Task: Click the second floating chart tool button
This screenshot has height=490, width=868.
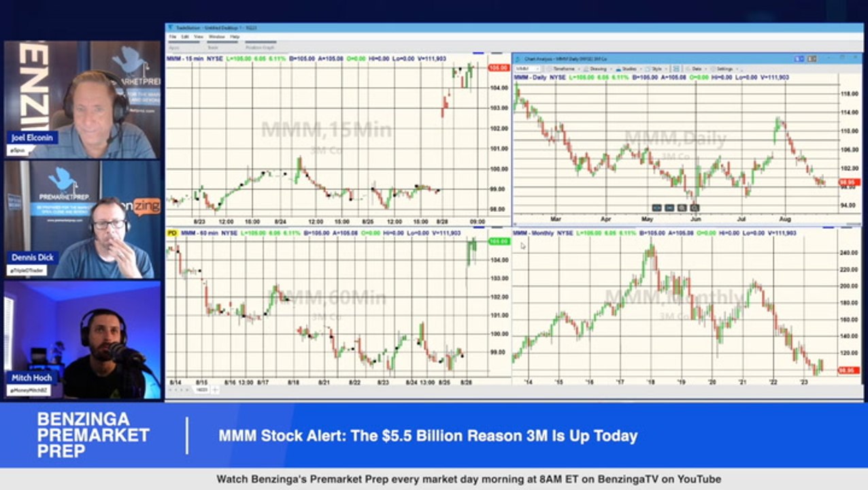Action: click(x=669, y=208)
